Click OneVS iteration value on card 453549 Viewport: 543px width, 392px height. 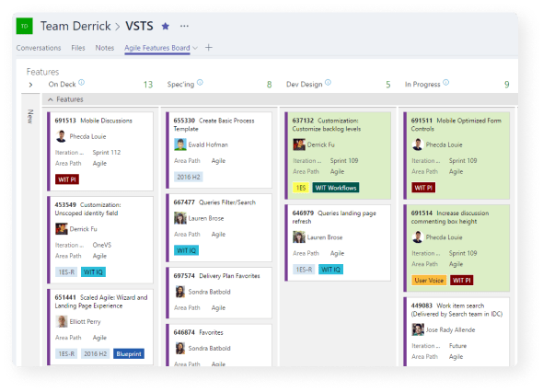click(102, 245)
